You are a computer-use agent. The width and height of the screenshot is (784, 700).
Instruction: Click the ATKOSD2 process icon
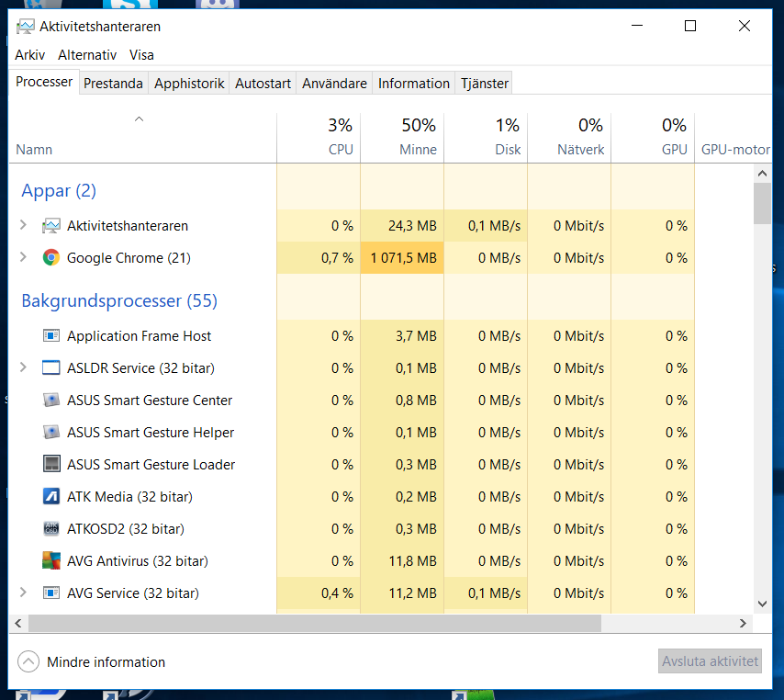(51, 528)
